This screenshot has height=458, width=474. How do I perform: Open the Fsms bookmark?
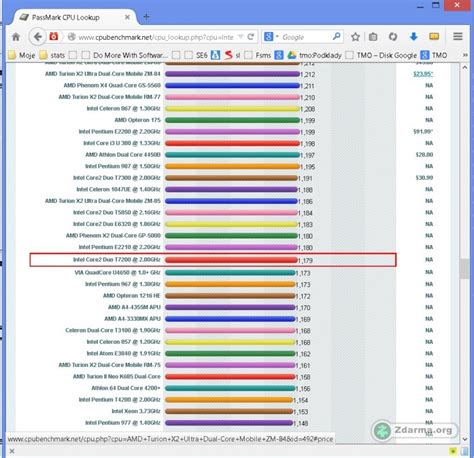point(257,55)
